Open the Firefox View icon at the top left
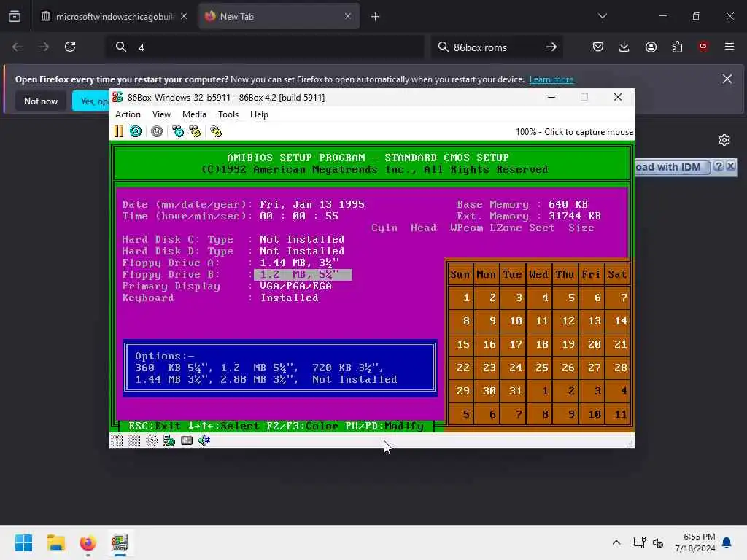This screenshot has width=747, height=560. [15, 17]
